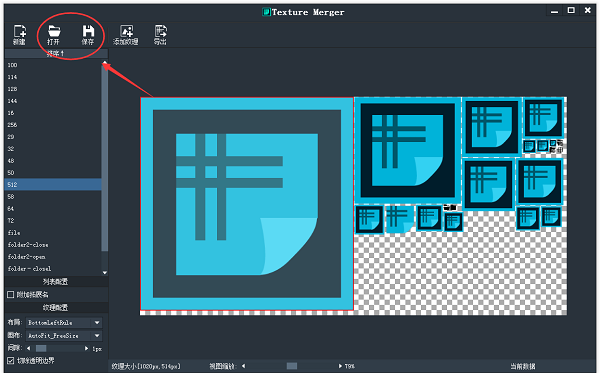Select the texture named 16 in the list
This screenshot has width=600, height=373.
(53, 113)
